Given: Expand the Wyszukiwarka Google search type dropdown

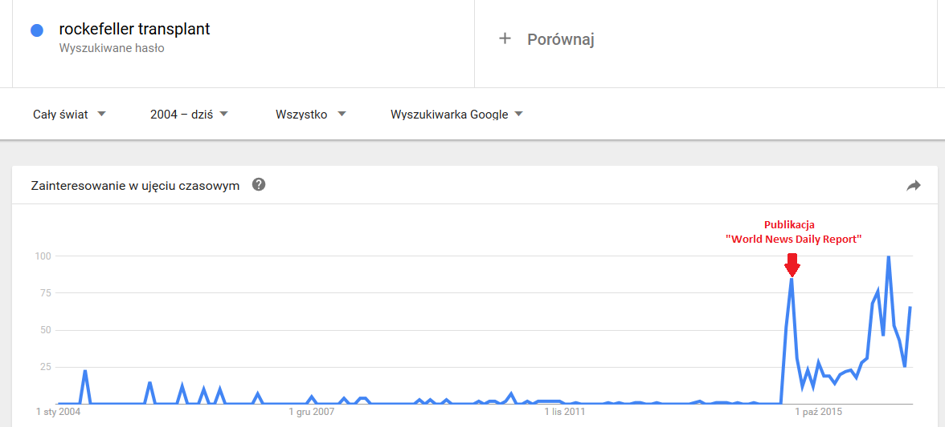Looking at the screenshot, I should pyautogui.click(x=456, y=114).
